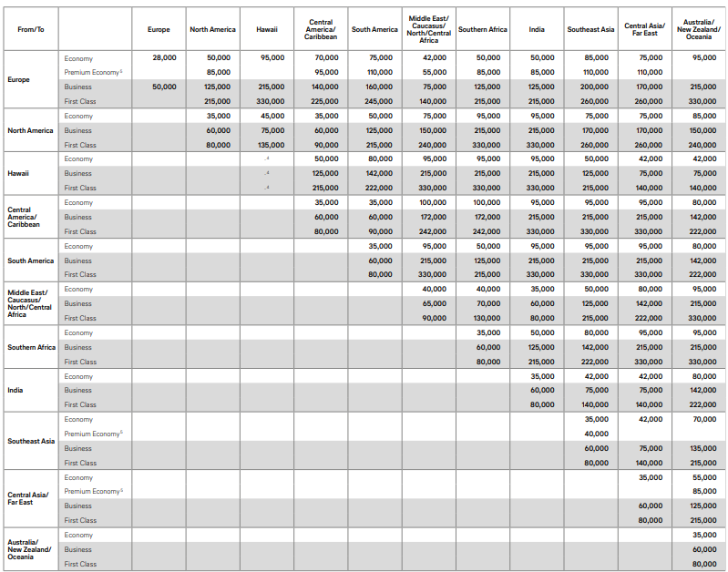Screen dimensions: 728x572
Task: Click the From/To header cell
Action: 30,29
